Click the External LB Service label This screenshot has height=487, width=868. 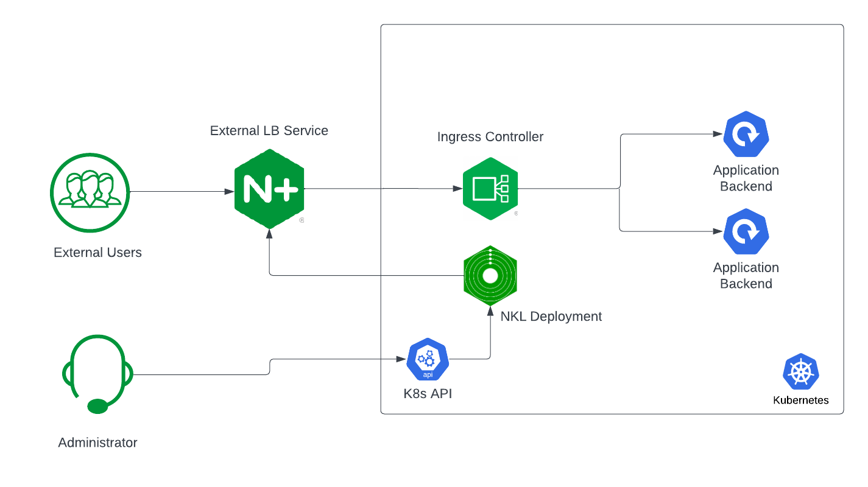click(x=269, y=130)
